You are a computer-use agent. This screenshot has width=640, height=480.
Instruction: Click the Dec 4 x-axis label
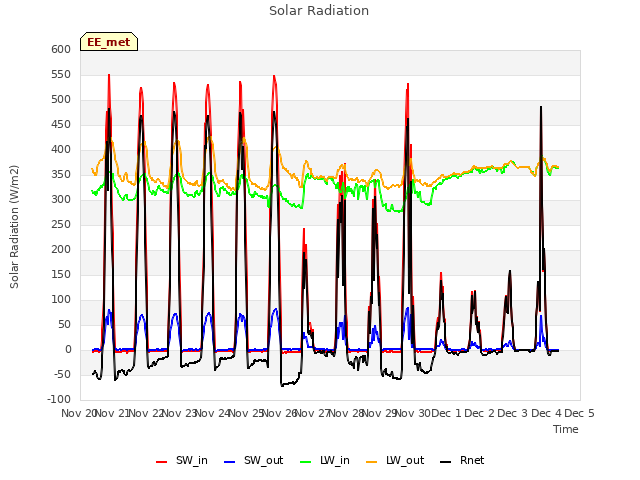(x=546, y=413)
